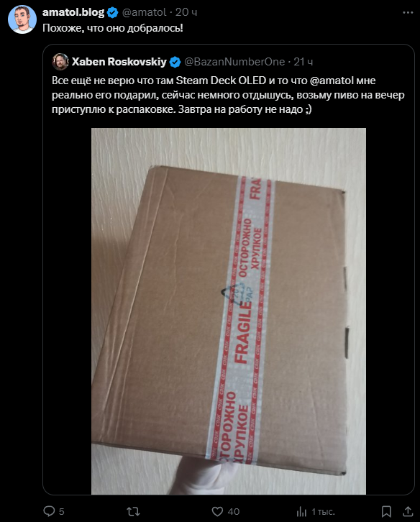Click amatol.blog blue verified badge

tap(113, 13)
